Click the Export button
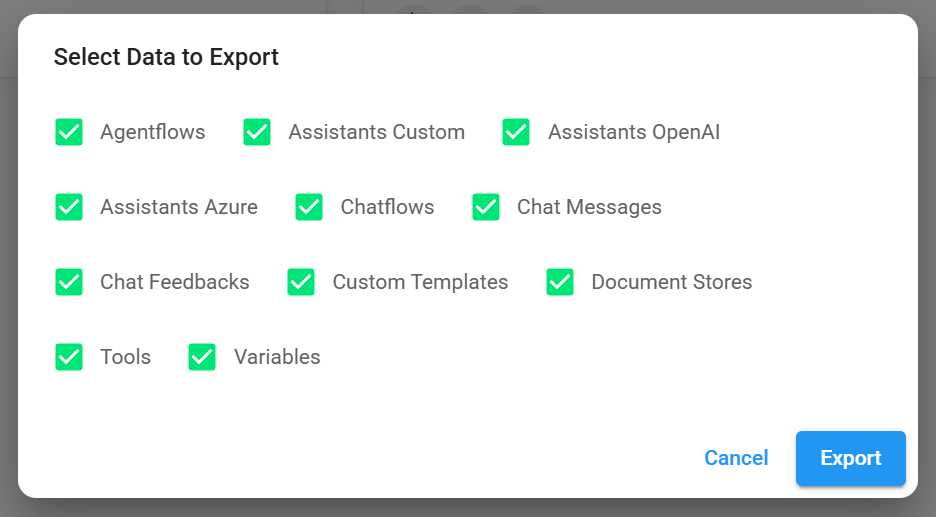The height and width of the screenshot is (517, 936). (x=850, y=458)
